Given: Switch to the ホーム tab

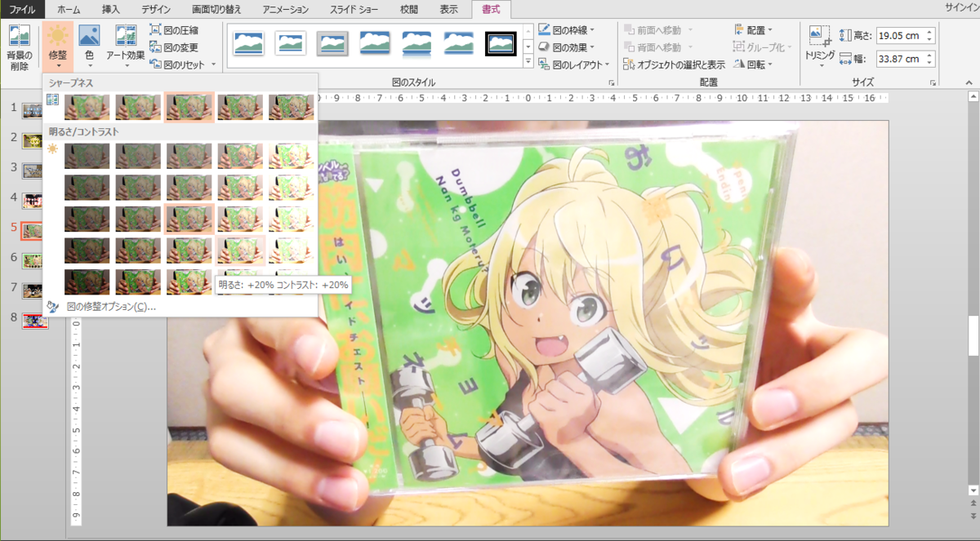Looking at the screenshot, I should pos(69,10).
